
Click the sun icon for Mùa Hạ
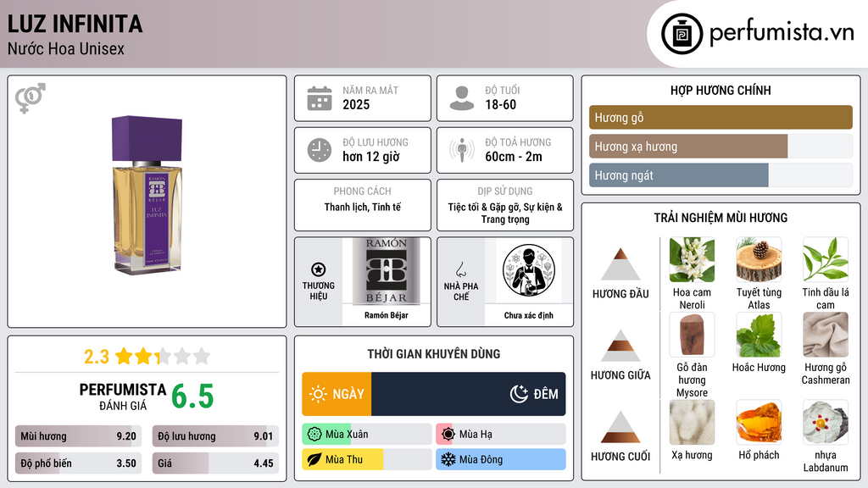click(x=448, y=435)
